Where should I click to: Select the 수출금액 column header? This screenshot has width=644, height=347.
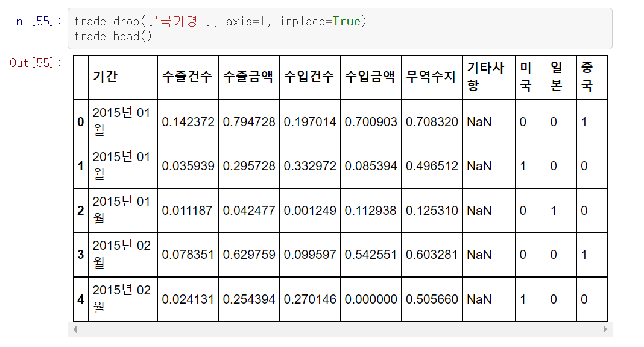click(248, 77)
